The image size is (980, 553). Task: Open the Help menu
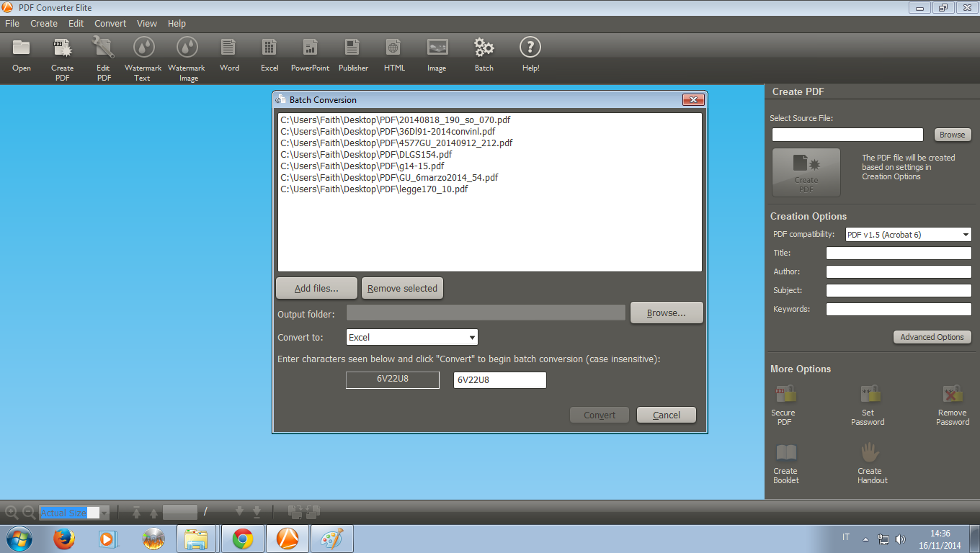177,24
